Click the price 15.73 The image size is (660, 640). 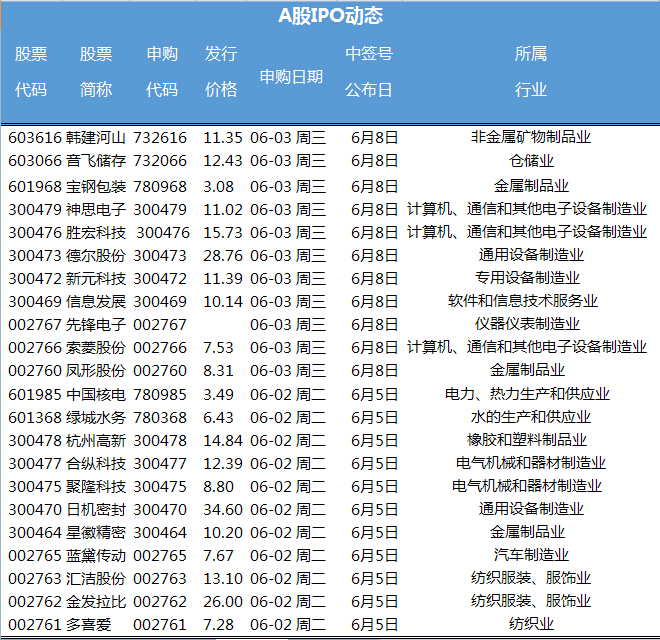pyautogui.click(x=223, y=232)
